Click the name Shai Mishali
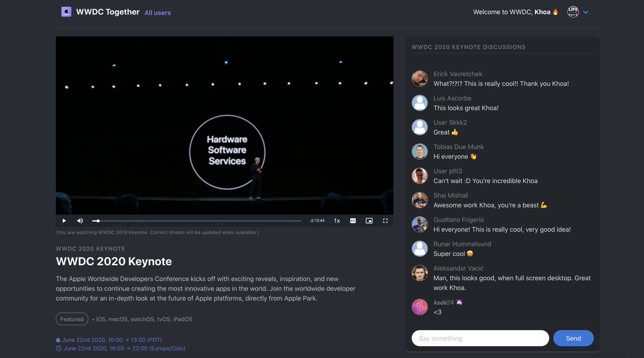Viewport: 644px width, 358px height. 451,195
